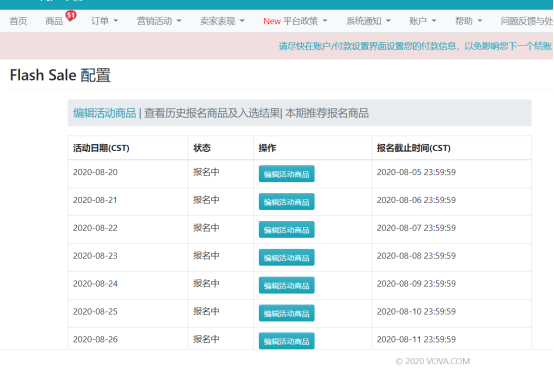554x372 pixels.
Task: Select deadline 2020-08-05 23:59:59
Action: 416,172
